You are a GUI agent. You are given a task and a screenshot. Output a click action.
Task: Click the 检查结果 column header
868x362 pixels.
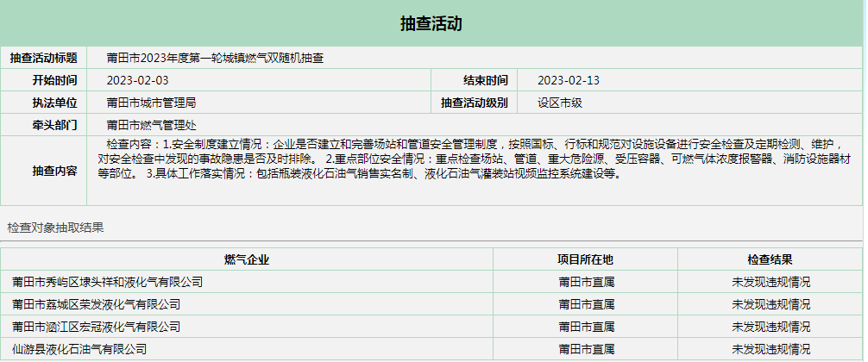[770, 259]
